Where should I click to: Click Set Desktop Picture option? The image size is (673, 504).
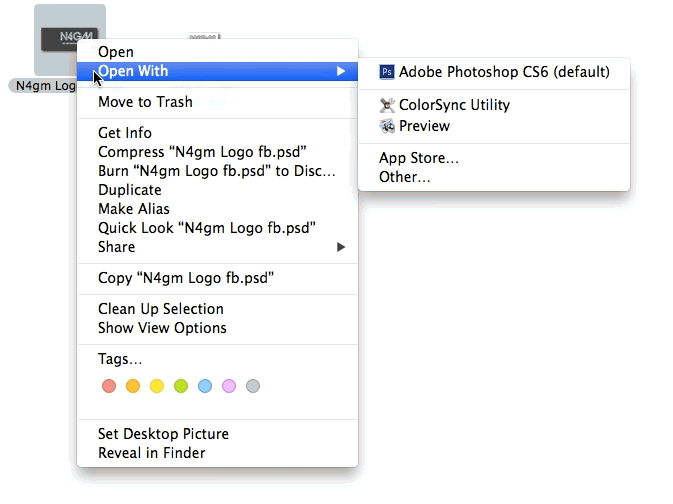(x=163, y=434)
